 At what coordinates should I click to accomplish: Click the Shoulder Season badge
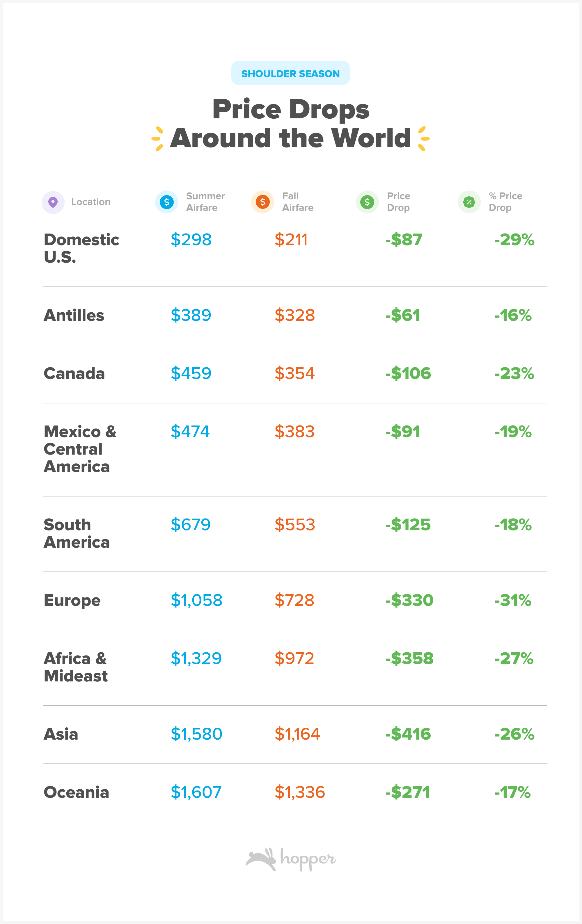[x=291, y=73]
